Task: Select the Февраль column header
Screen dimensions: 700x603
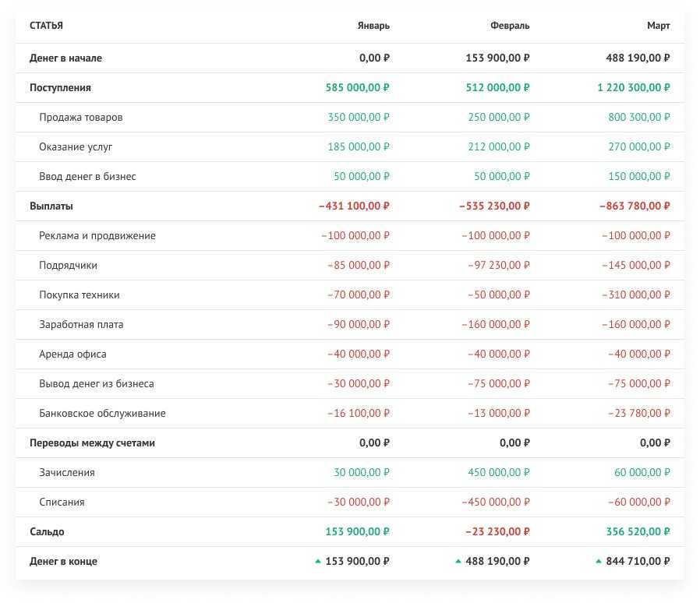Action: coord(510,26)
